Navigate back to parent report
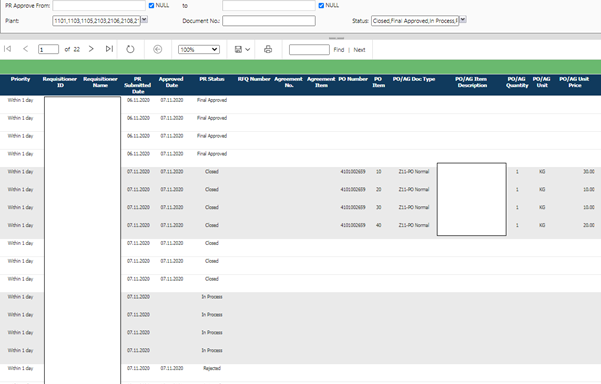 158,49
